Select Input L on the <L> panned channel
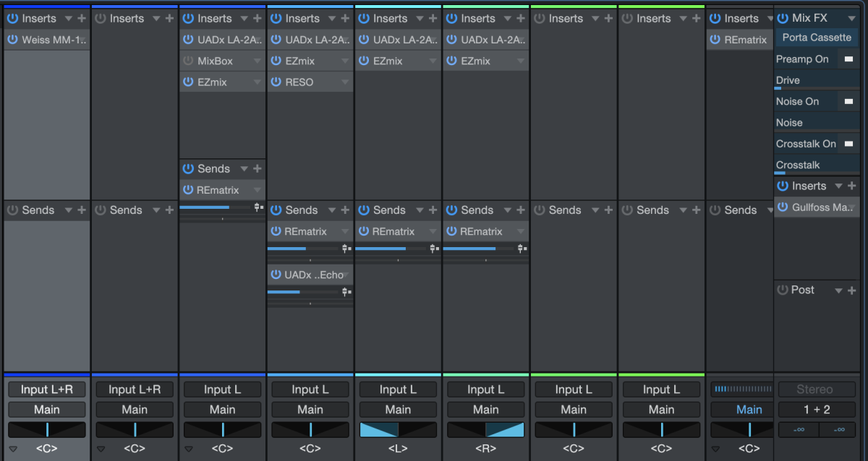 coord(398,389)
